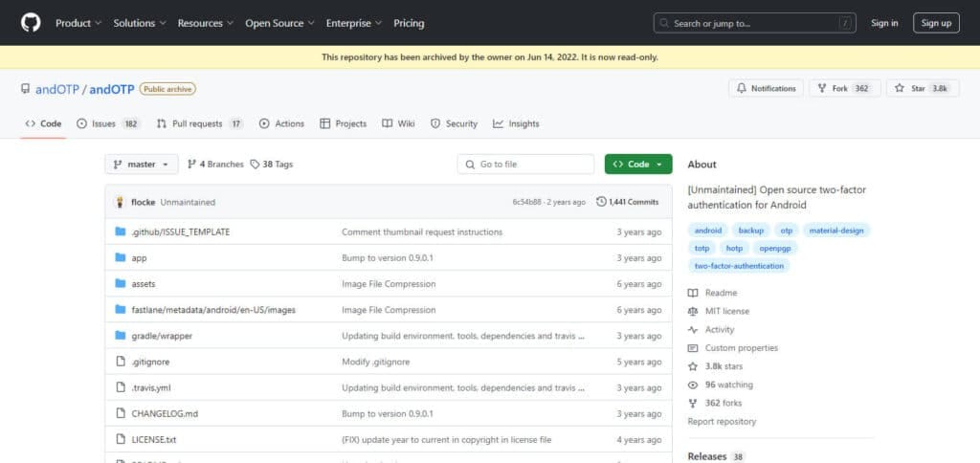The image size is (980, 463).
Task: Switch to the Code tab
Action: click(43, 123)
